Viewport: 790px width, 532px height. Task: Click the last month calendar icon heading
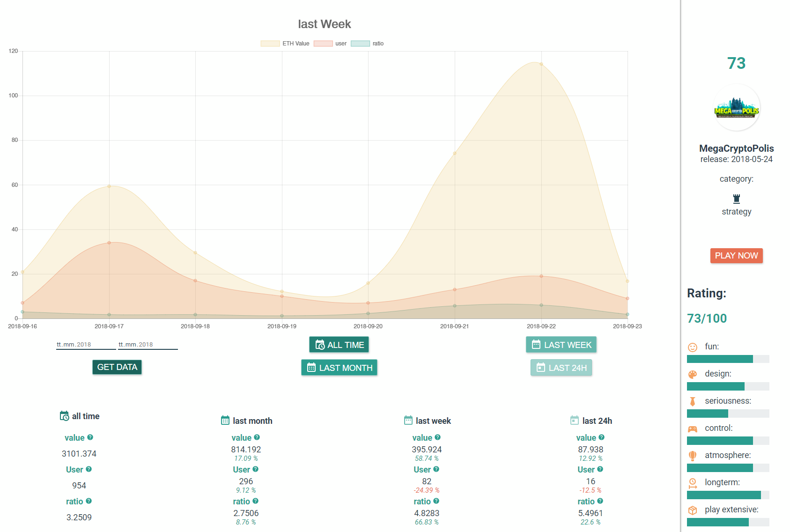pos(225,421)
